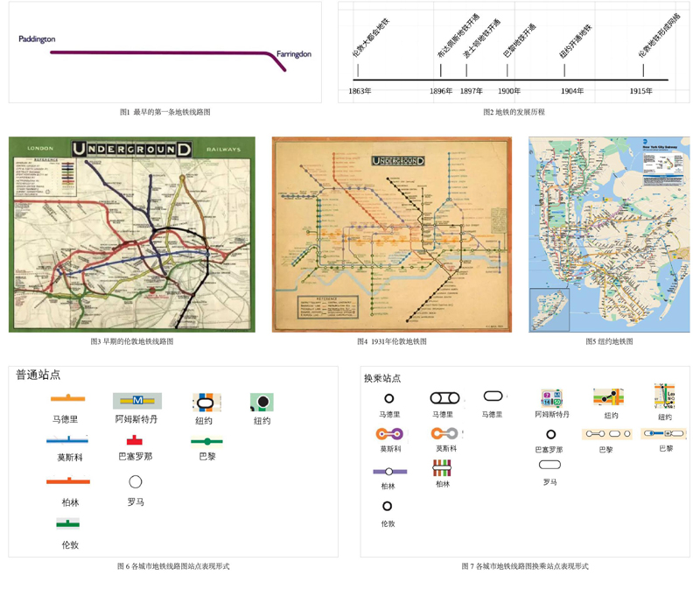The image size is (700, 589).
Task: Click the 纽约开通地铁 timeline label
Action: click(x=576, y=40)
